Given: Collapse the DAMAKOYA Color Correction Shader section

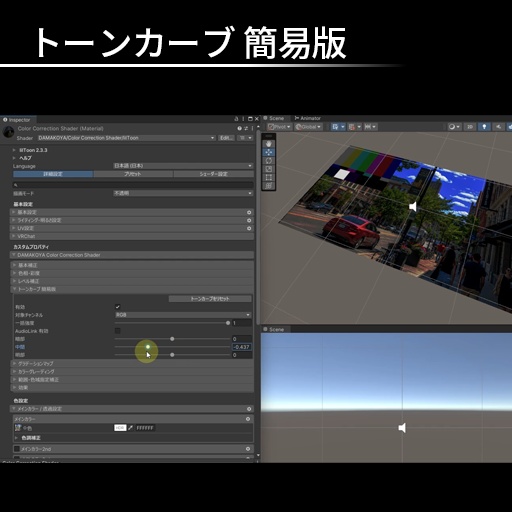Looking at the screenshot, I should point(132,255).
